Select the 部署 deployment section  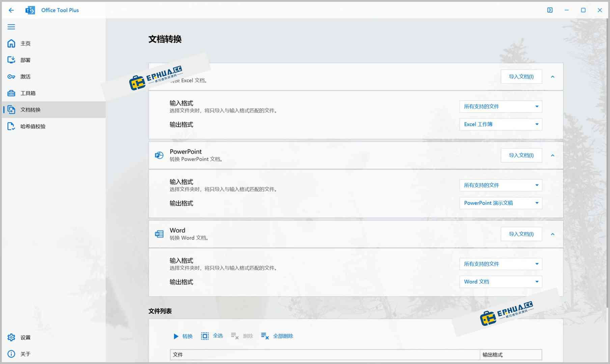[25, 60]
